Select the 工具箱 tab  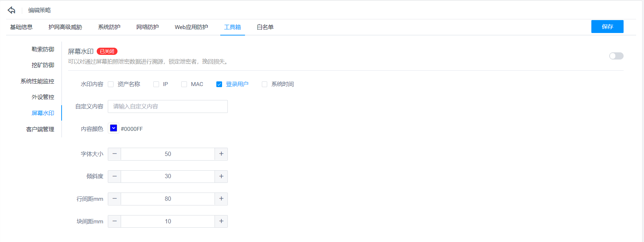(232, 27)
